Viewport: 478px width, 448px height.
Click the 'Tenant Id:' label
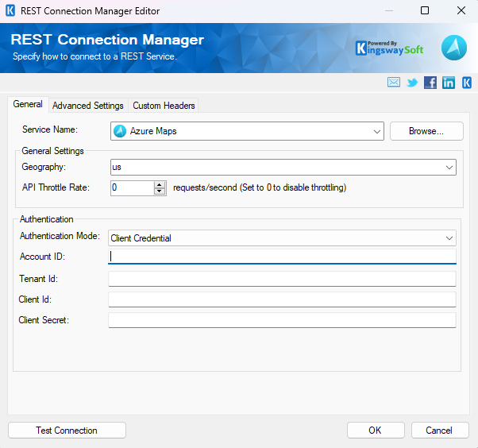tap(38, 279)
